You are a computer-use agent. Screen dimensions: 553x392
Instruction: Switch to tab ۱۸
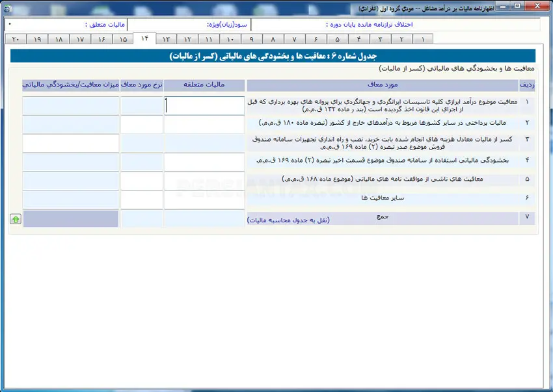point(59,39)
